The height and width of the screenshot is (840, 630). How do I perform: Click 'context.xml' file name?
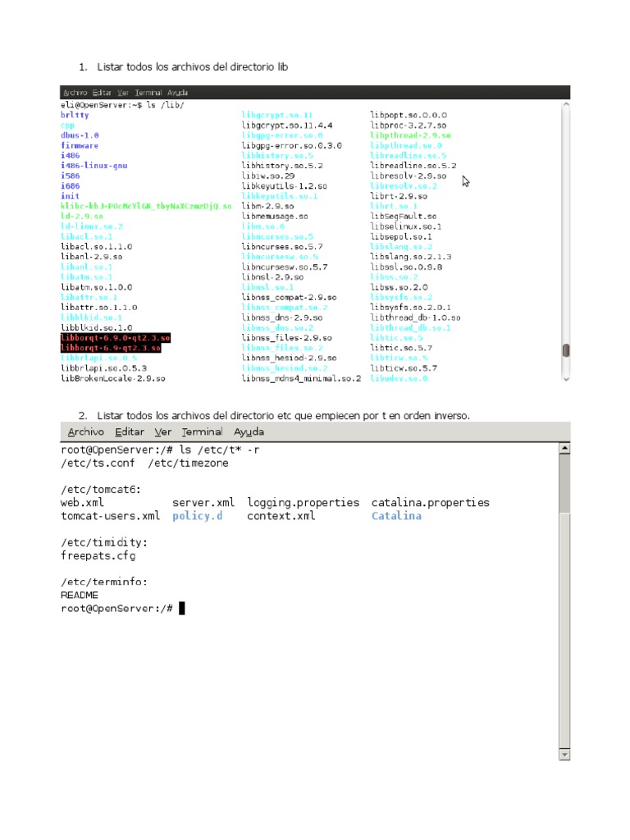click(x=281, y=516)
